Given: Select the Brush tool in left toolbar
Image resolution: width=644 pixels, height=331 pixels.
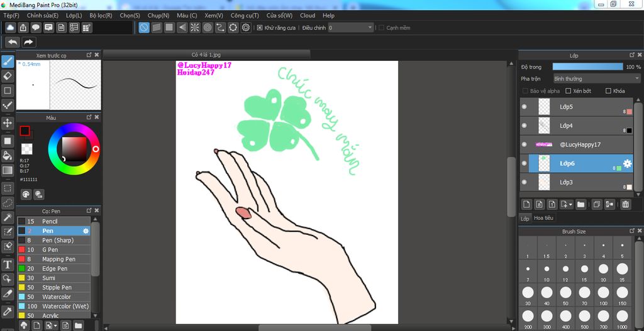Looking at the screenshot, I should (8, 62).
